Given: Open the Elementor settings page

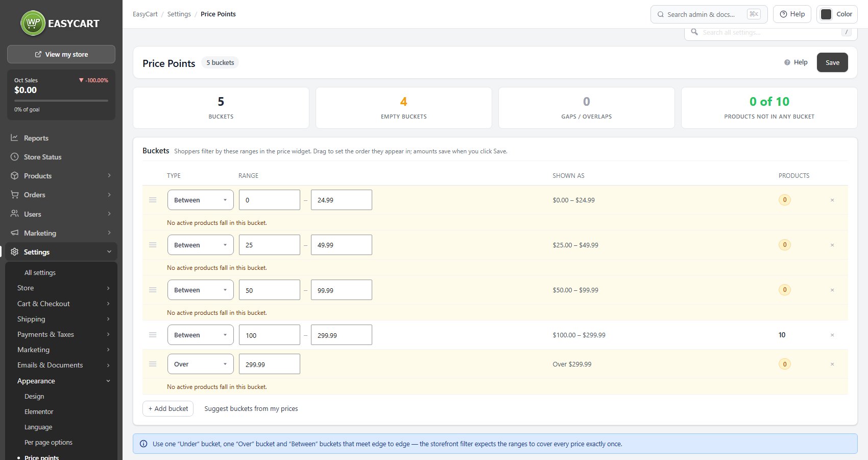Looking at the screenshot, I should pyautogui.click(x=39, y=411).
